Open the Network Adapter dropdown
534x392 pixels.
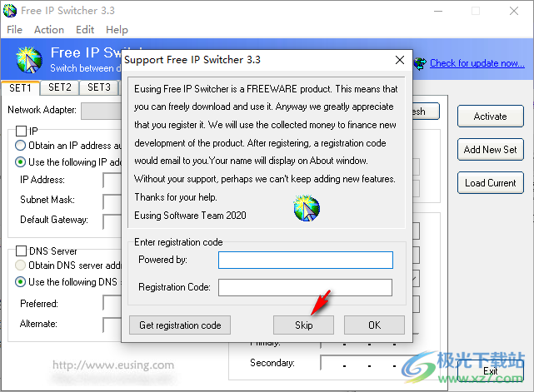click(x=101, y=111)
